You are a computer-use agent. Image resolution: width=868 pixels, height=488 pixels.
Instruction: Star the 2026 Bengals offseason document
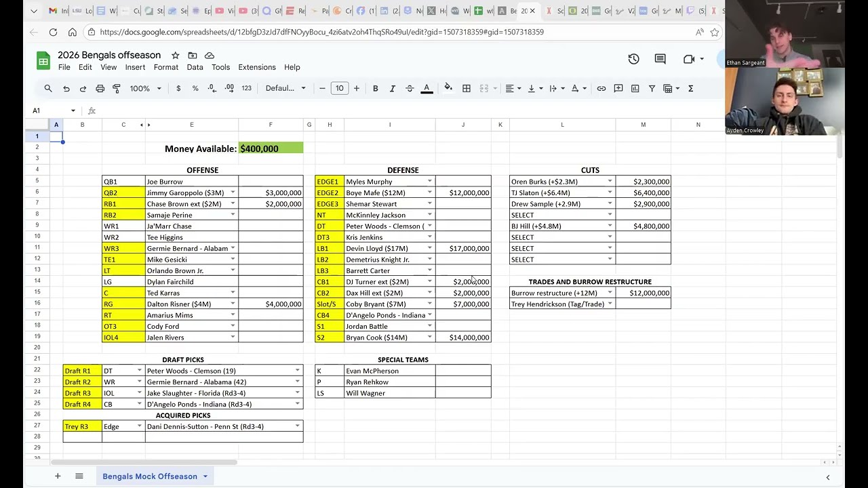[x=175, y=56]
